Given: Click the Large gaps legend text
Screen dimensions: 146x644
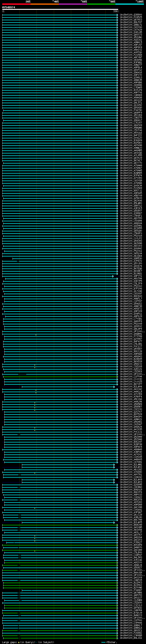Looking at the screenshot, I should click(28, 642).
